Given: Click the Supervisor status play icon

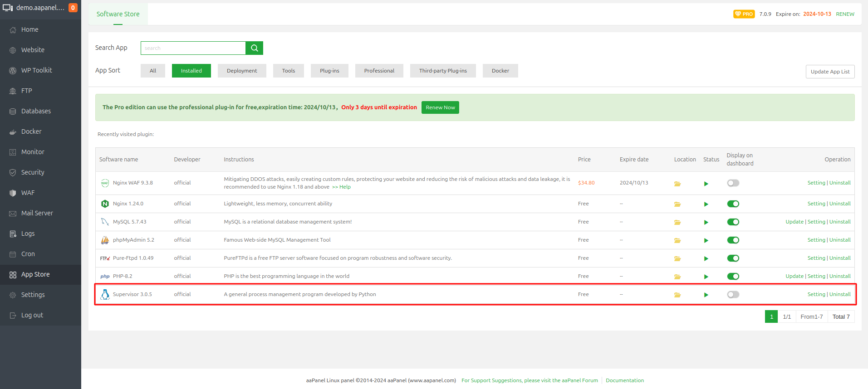Looking at the screenshot, I should coord(706,295).
